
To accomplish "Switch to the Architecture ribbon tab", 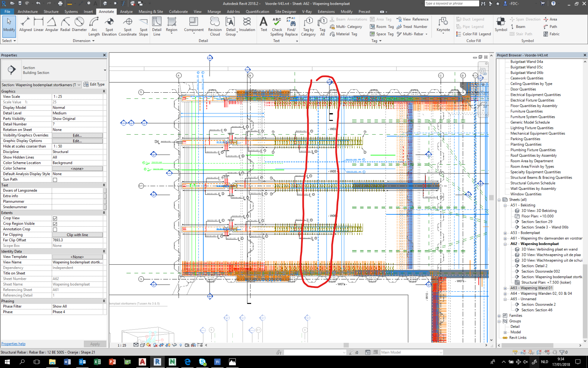I will (28, 11).
